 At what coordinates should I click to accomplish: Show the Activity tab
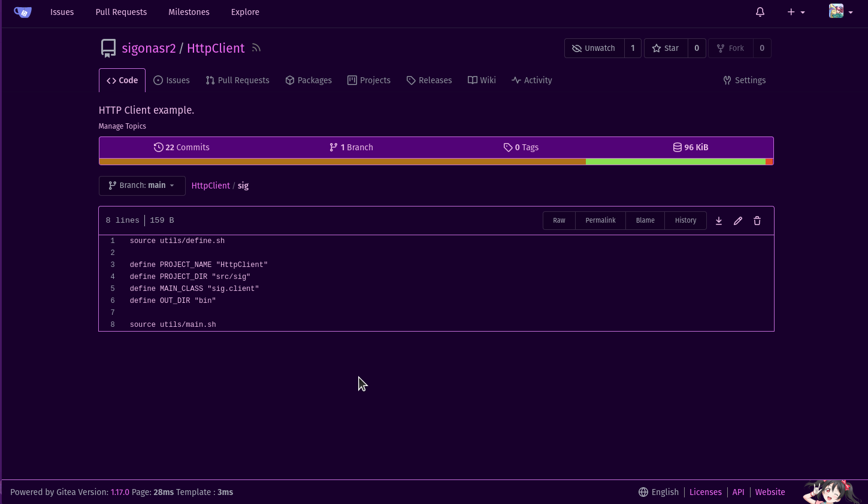pyautogui.click(x=532, y=80)
